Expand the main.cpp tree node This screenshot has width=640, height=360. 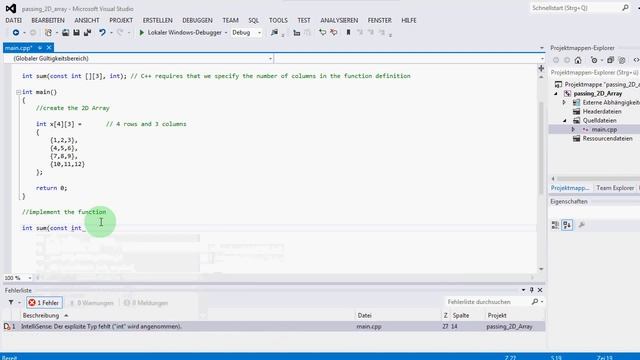(573, 129)
